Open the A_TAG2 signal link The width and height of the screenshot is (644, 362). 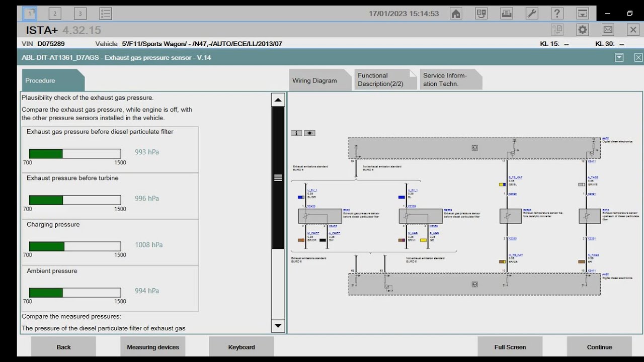(593, 177)
